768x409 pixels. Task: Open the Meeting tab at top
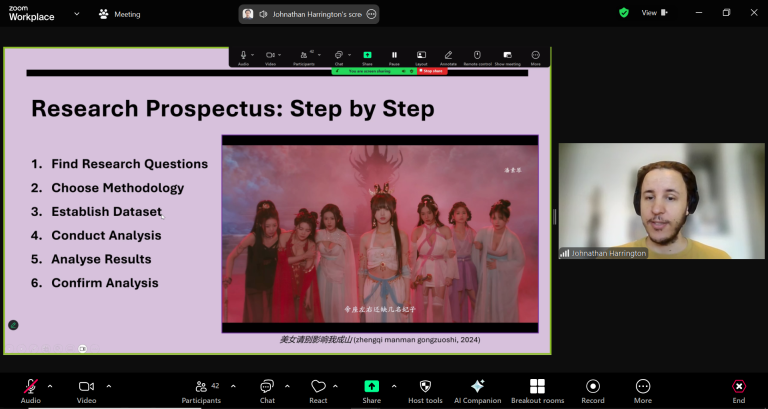[x=120, y=14]
